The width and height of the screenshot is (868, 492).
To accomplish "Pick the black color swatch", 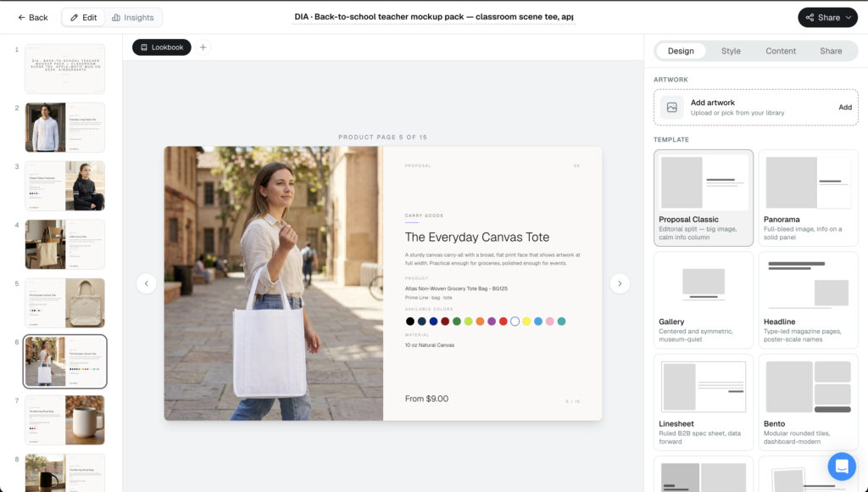I will [x=409, y=321].
